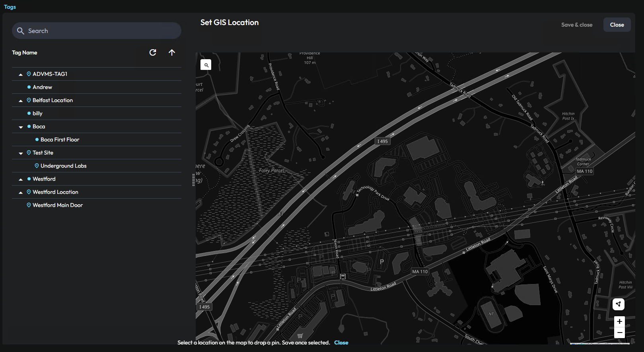
Task: Select the Andrew tag row
Action: (97, 87)
